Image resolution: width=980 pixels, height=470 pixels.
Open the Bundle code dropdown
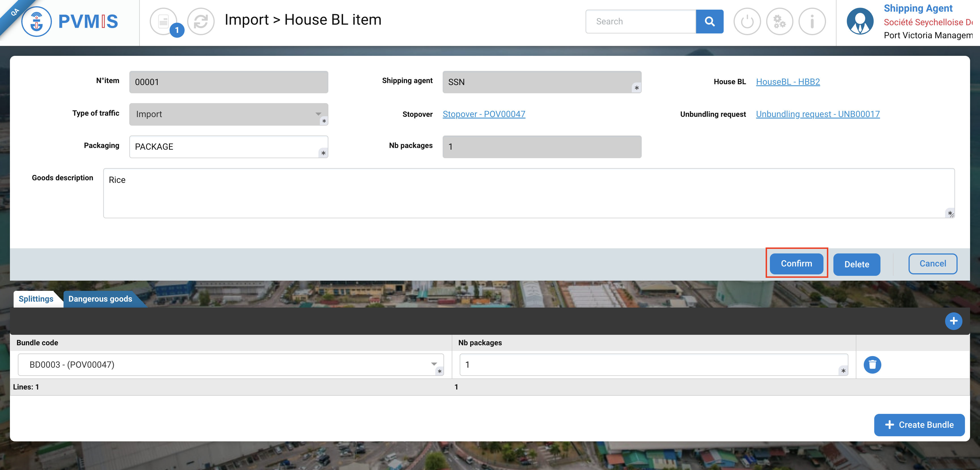[434, 364]
